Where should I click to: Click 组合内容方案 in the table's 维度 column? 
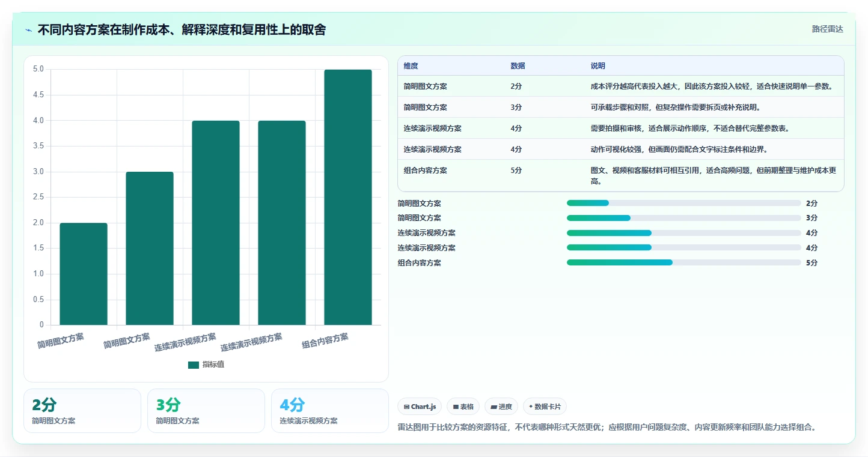[x=426, y=171]
